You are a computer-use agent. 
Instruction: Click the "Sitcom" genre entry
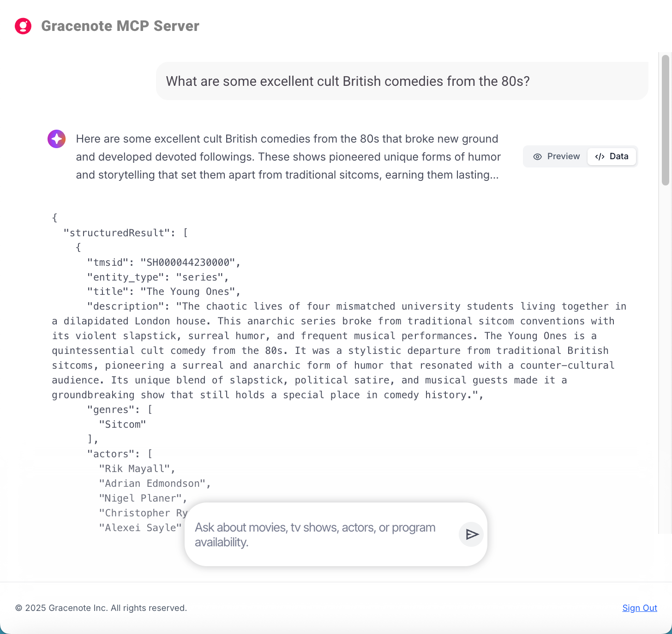pyautogui.click(x=122, y=425)
